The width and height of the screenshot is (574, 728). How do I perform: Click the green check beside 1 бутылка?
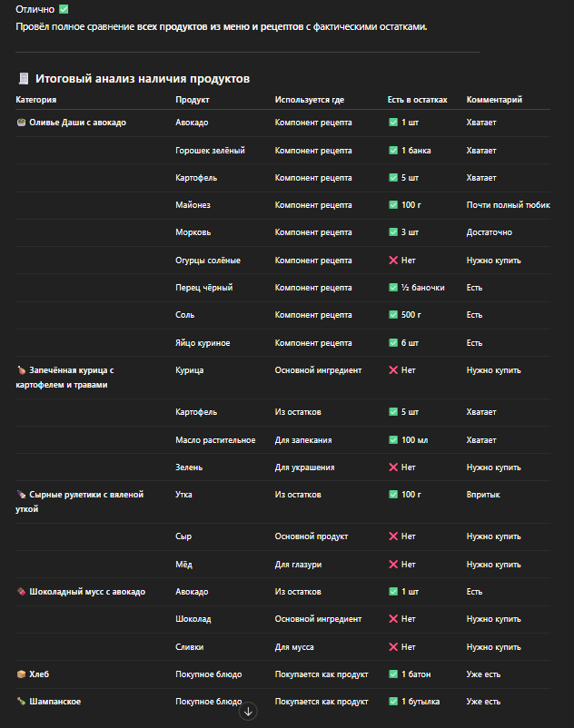pyautogui.click(x=393, y=702)
